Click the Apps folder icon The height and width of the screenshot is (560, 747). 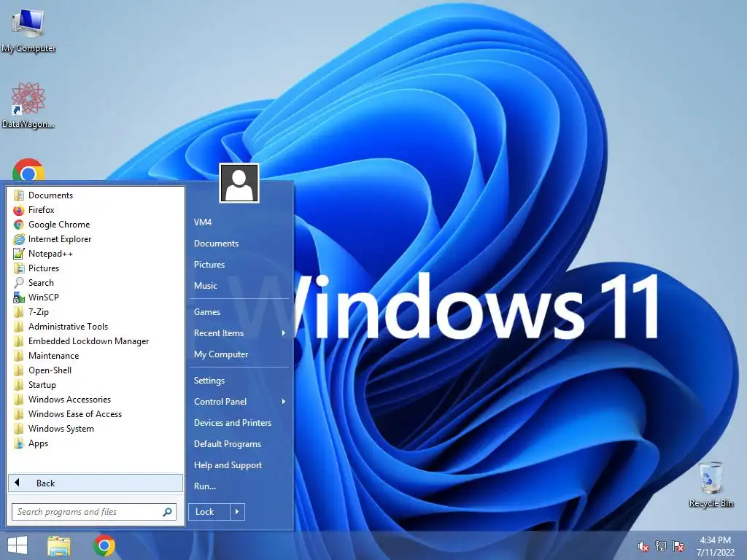pos(18,443)
